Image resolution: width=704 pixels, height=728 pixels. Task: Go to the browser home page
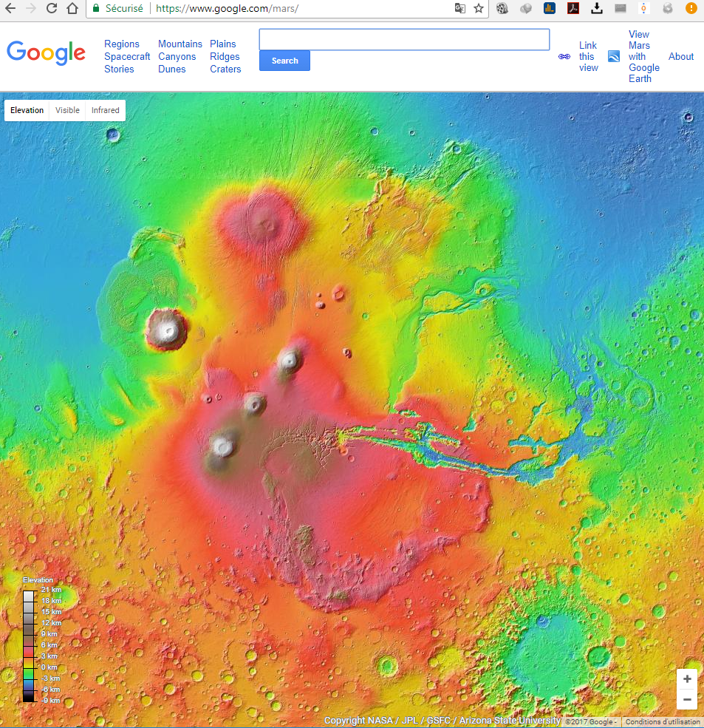click(x=72, y=9)
